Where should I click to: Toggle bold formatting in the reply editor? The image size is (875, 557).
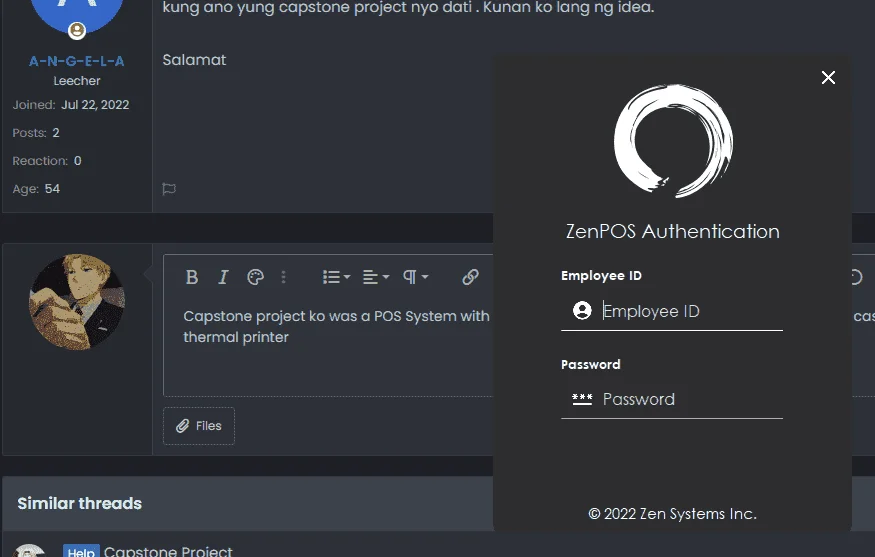click(x=191, y=277)
